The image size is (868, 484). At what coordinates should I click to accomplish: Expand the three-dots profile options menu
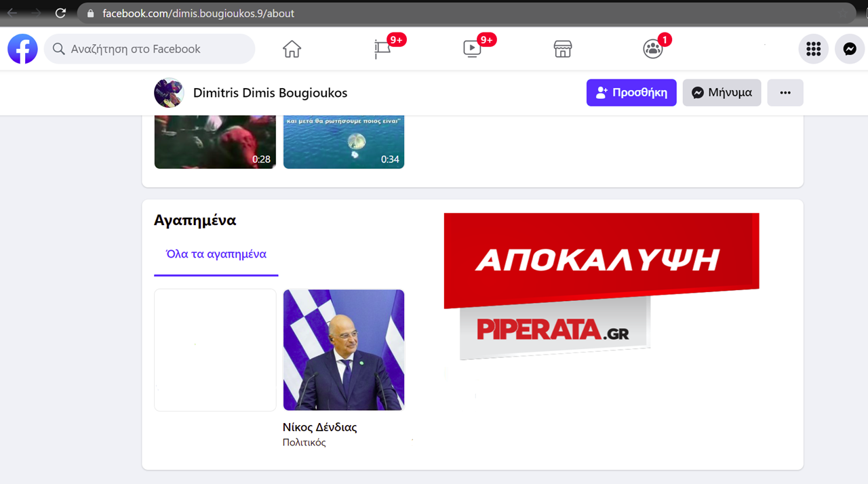coord(785,93)
